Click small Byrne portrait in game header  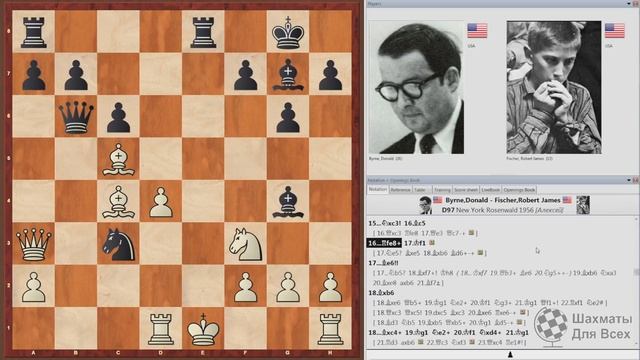(425, 205)
